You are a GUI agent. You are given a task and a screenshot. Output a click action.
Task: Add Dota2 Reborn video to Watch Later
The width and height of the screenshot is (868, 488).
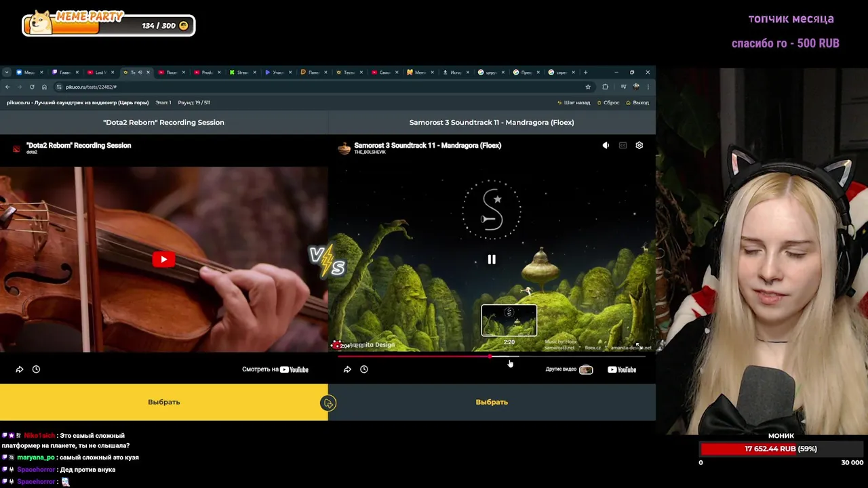coord(37,369)
